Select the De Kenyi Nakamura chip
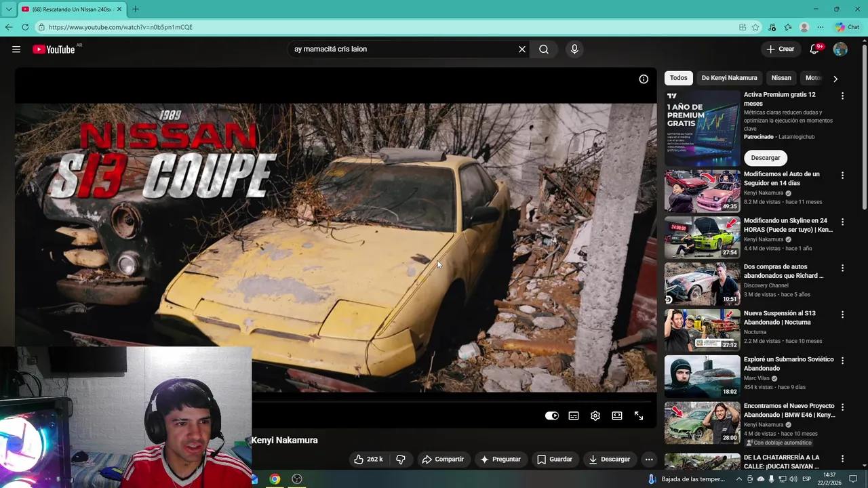868x488 pixels. tap(729, 78)
